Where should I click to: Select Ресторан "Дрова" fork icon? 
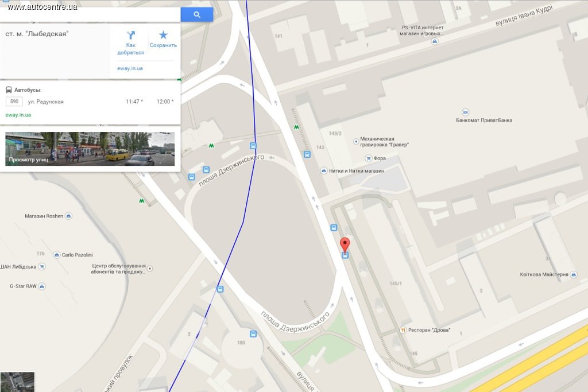[x=403, y=330]
